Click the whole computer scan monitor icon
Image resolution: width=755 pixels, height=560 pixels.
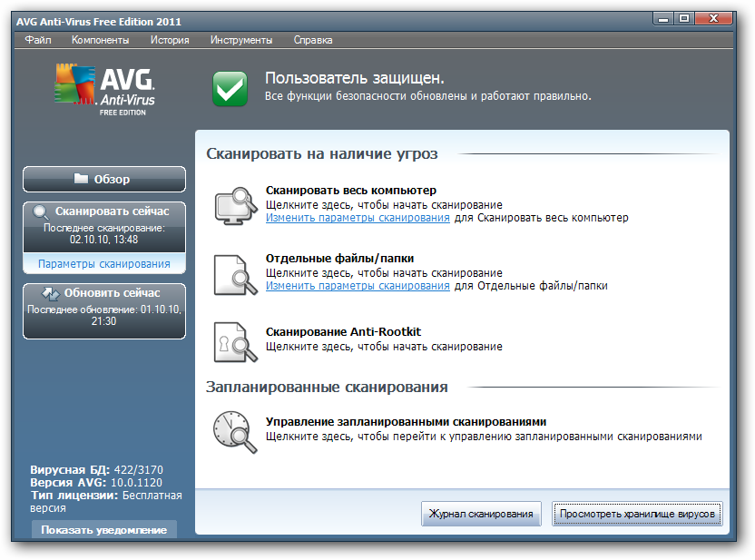click(236, 206)
